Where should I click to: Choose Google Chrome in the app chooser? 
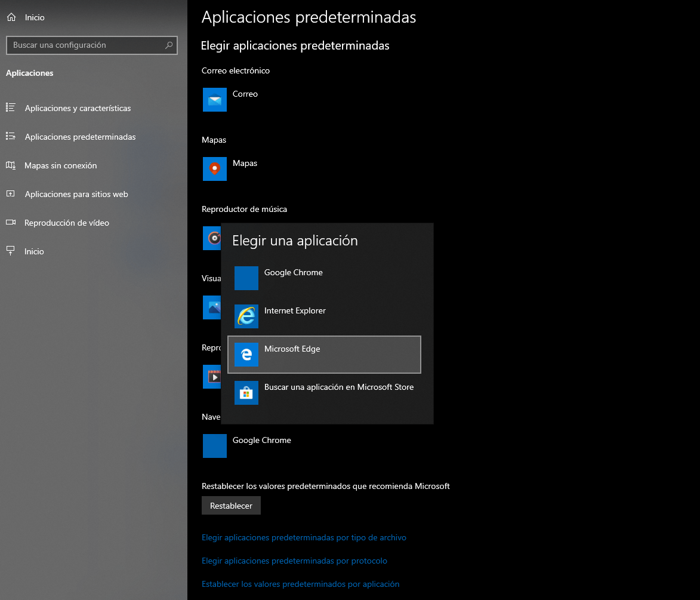tap(325, 278)
